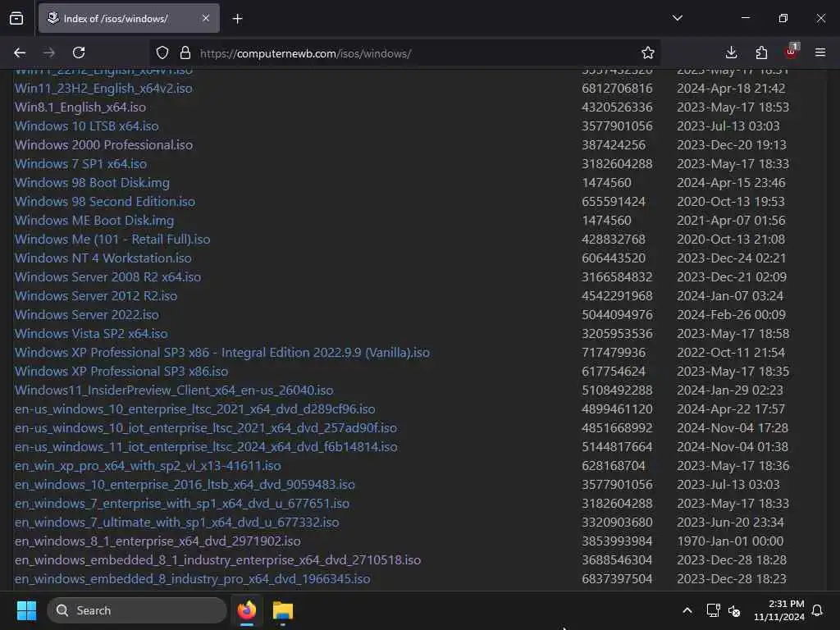Restore down the Firefox window
This screenshot has width=840, height=630.
coord(783,18)
